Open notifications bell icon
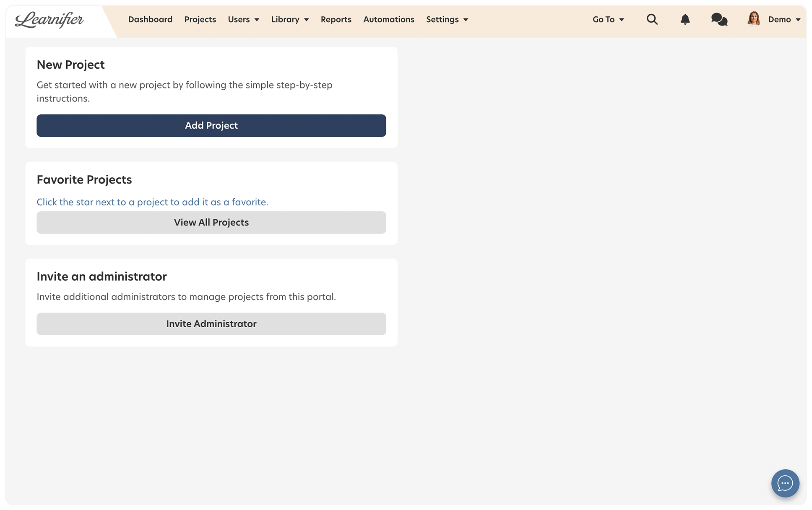 tap(685, 19)
